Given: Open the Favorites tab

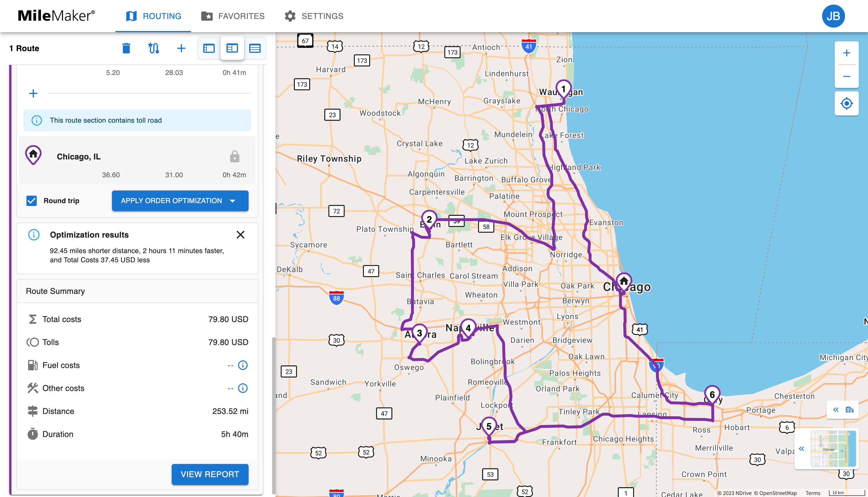Looking at the screenshot, I should point(233,16).
